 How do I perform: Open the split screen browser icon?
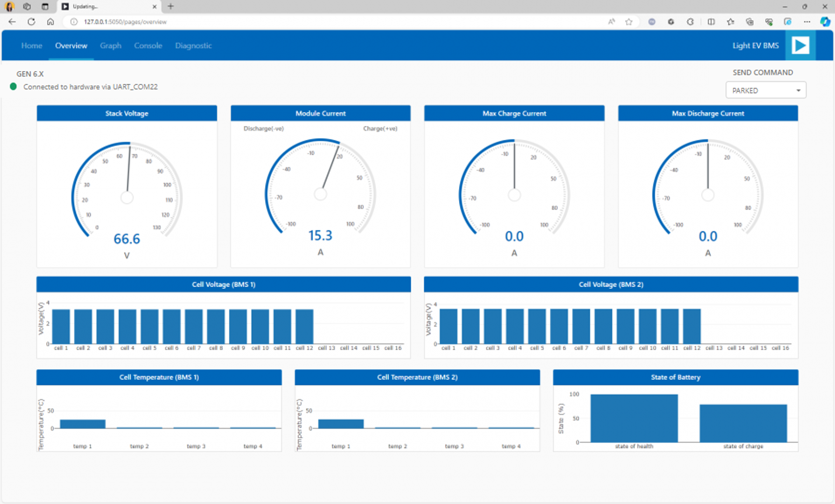pos(711,22)
